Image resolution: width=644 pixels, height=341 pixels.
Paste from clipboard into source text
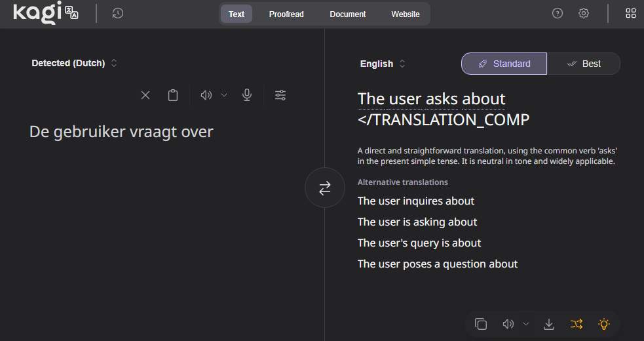click(173, 95)
